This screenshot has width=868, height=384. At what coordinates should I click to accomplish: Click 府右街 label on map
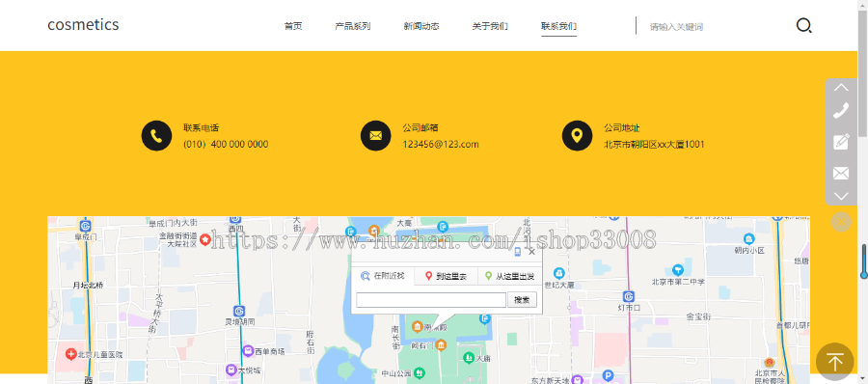(311, 343)
